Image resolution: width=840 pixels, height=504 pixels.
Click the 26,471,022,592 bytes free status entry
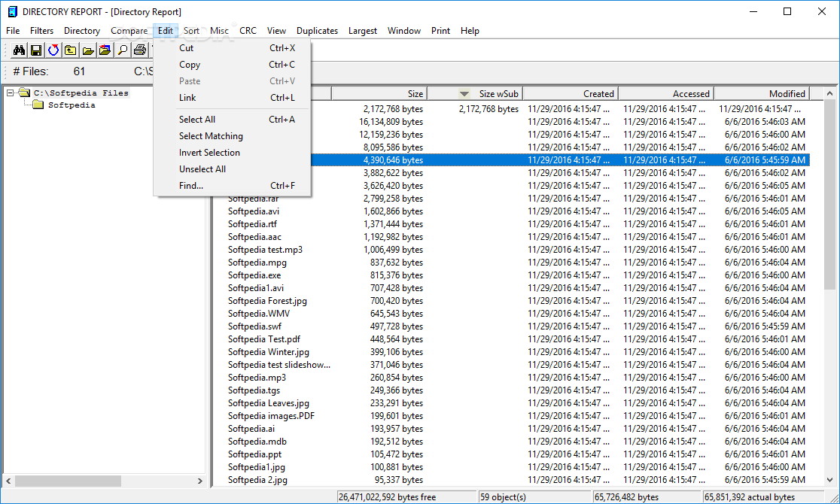406,497
